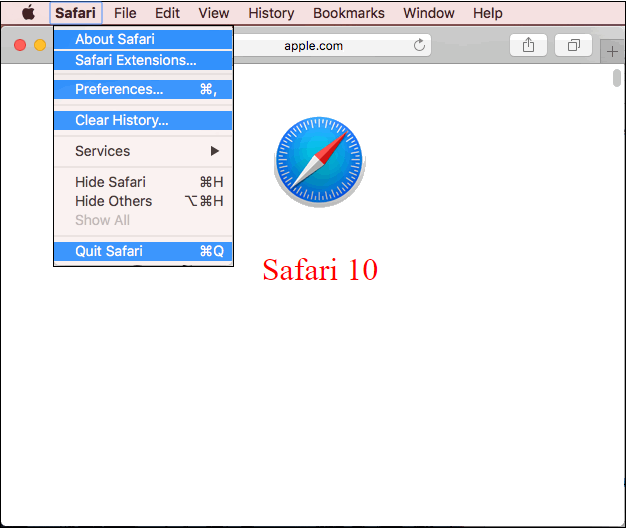Click the Share toolbar icon
The width and height of the screenshot is (627, 528).
tap(528, 45)
